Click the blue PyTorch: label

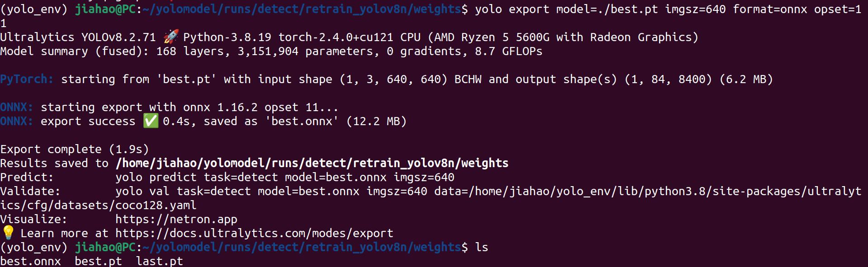click(27, 80)
